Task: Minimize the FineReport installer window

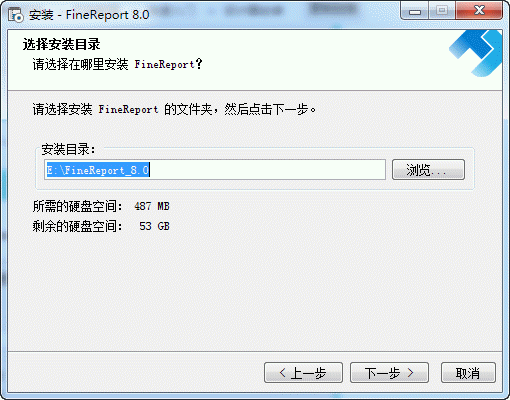Action: (415, 12)
